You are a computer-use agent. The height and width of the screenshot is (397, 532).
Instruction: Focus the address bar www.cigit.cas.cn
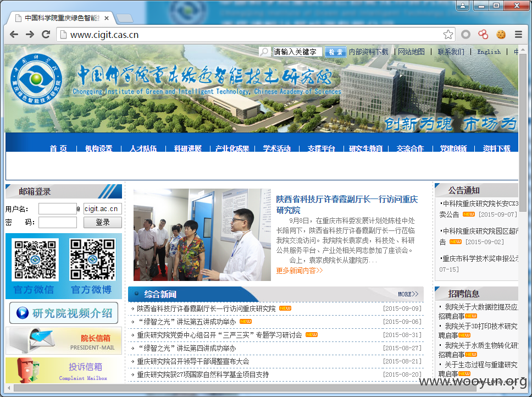[x=254, y=35]
